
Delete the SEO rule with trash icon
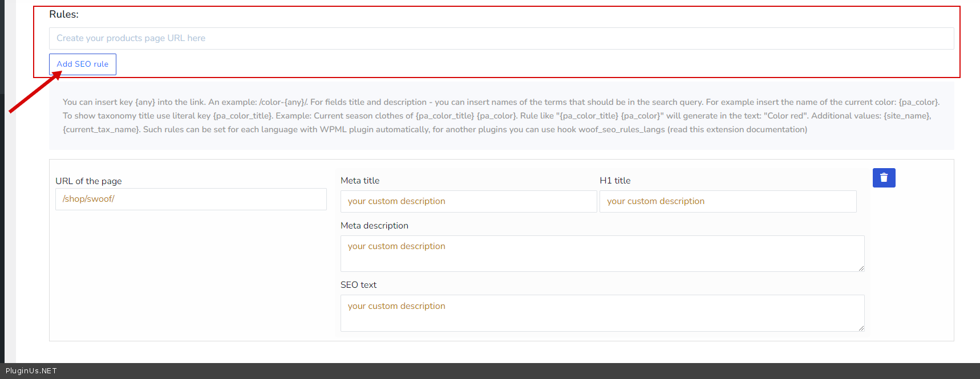(884, 178)
